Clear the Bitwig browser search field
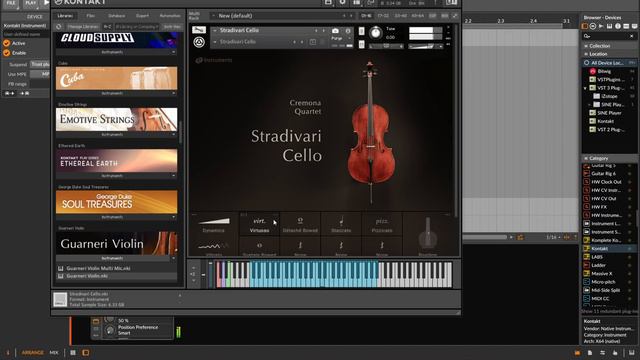Viewport: 640px width, 360px height. [631, 36]
